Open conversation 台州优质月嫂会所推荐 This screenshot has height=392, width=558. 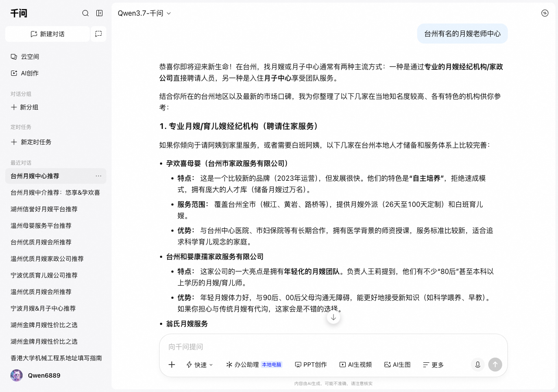(56, 242)
